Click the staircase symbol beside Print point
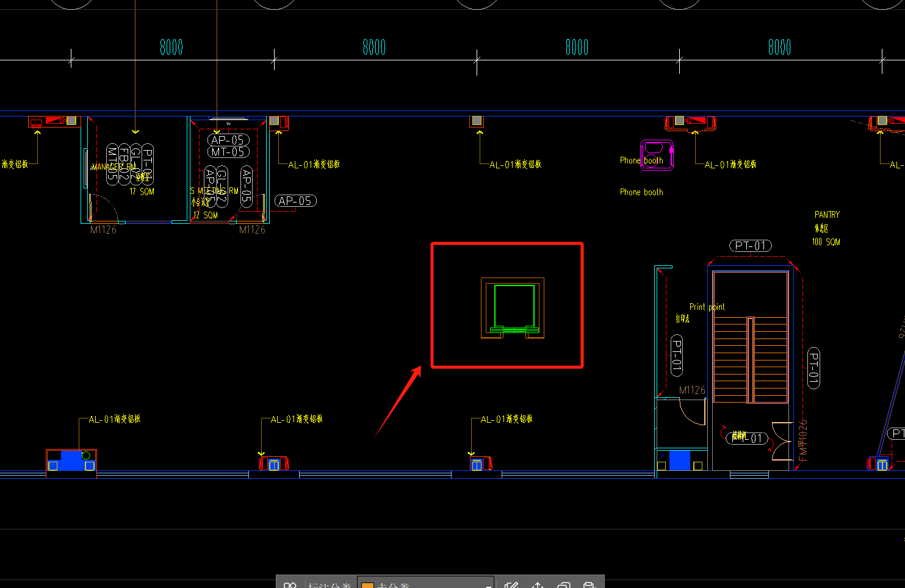Screen dimensions: 905x588 tap(751, 359)
